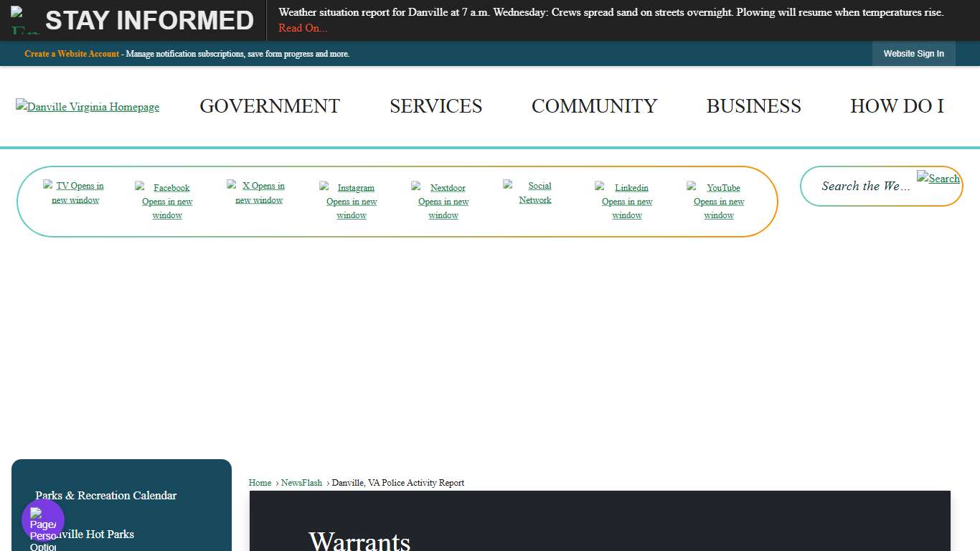980x551 pixels.
Task: Open the HOW DO I menu
Action: (x=897, y=106)
